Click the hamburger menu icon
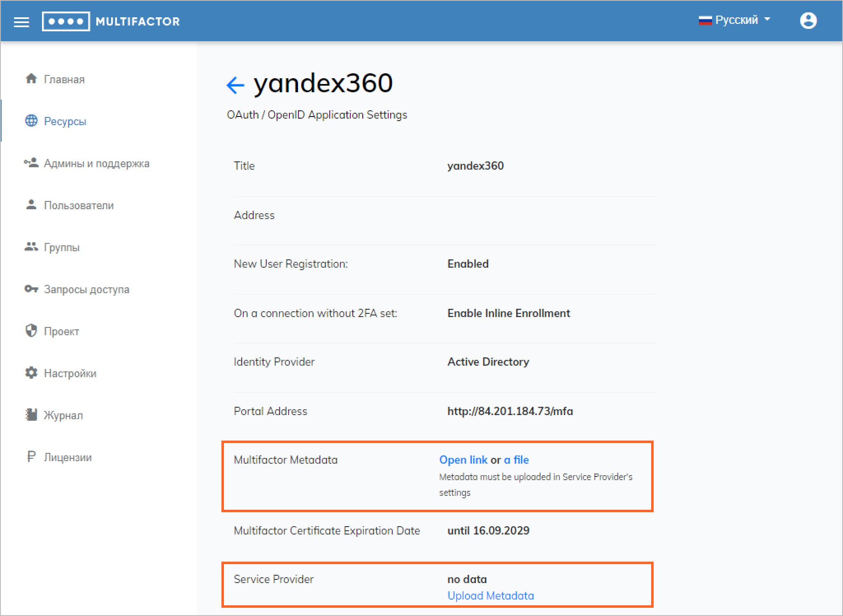The height and width of the screenshot is (616, 843). pos(21,22)
